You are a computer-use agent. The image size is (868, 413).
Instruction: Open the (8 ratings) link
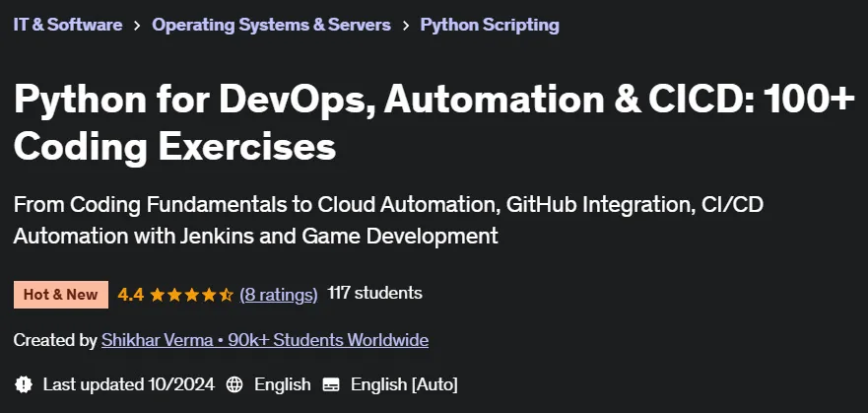click(279, 295)
